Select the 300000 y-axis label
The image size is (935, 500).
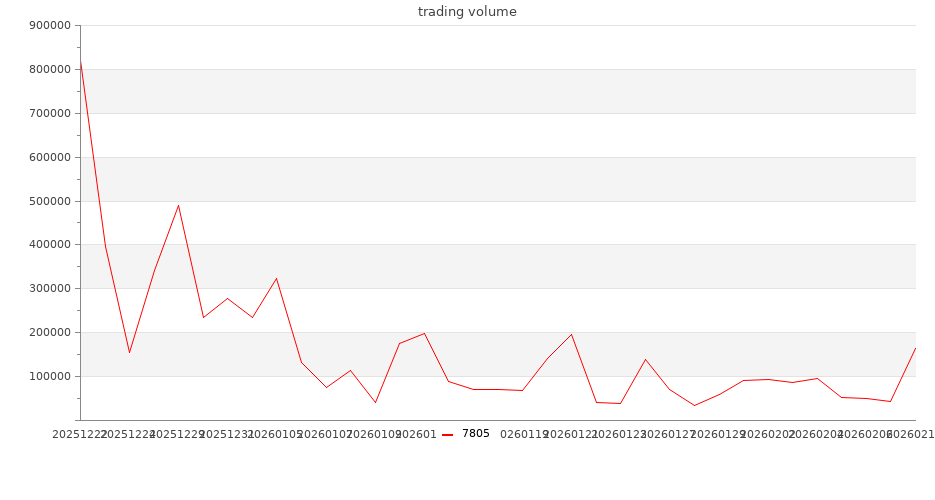48,289
